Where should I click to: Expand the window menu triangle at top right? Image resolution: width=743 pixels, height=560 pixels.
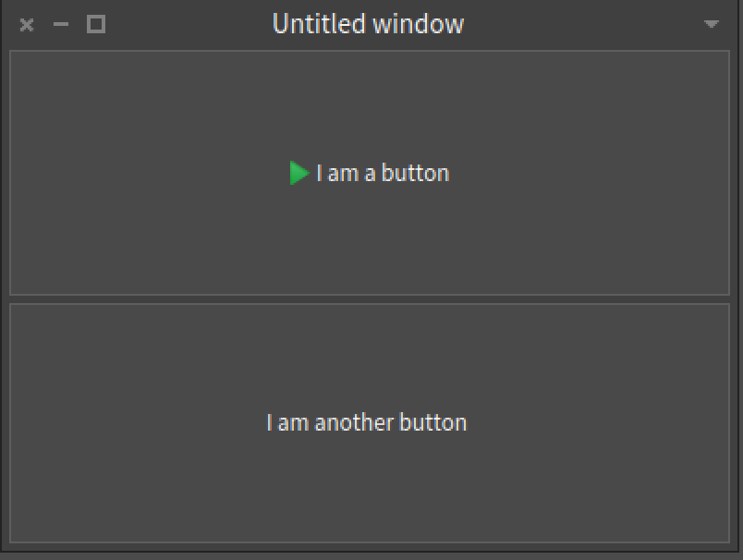click(x=711, y=25)
